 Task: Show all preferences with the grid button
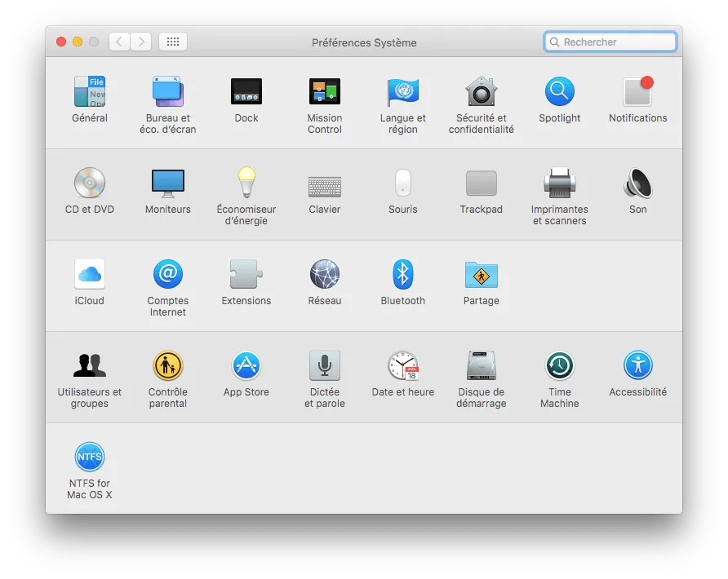point(172,42)
